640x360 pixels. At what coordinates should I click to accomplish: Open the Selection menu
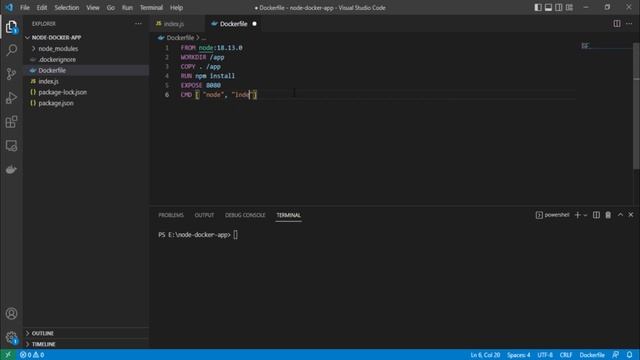pyautogui.click(x=67, y=7)
